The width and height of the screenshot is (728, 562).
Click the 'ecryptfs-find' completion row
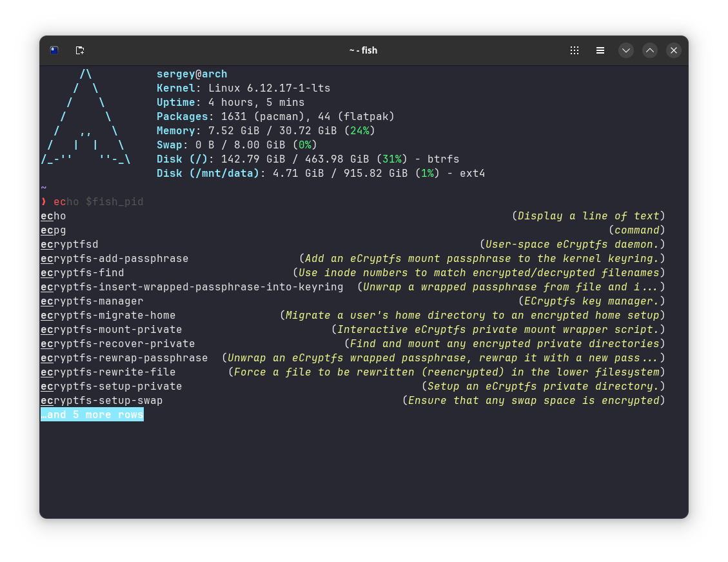[83, 273]
